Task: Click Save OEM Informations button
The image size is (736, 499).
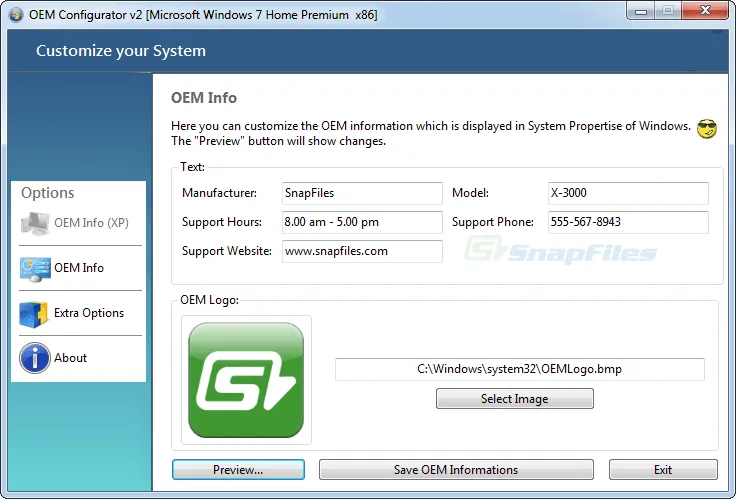Action: pos(456,469)
